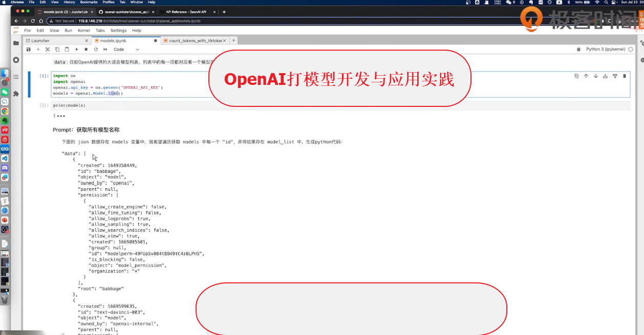
Task: Paste cell from clipboard in notebook toolbar
Action: click(67, 50)
